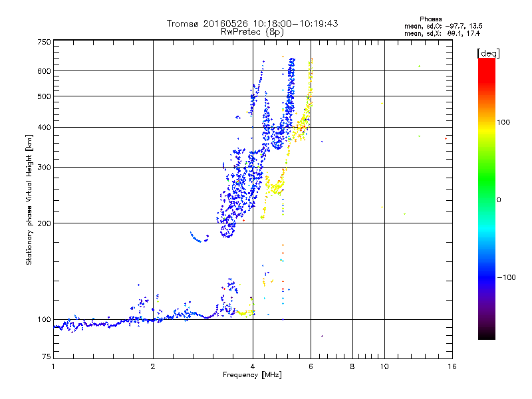Click the colorbar tick label '-100'
532x399 pixels.
point(507,277)
